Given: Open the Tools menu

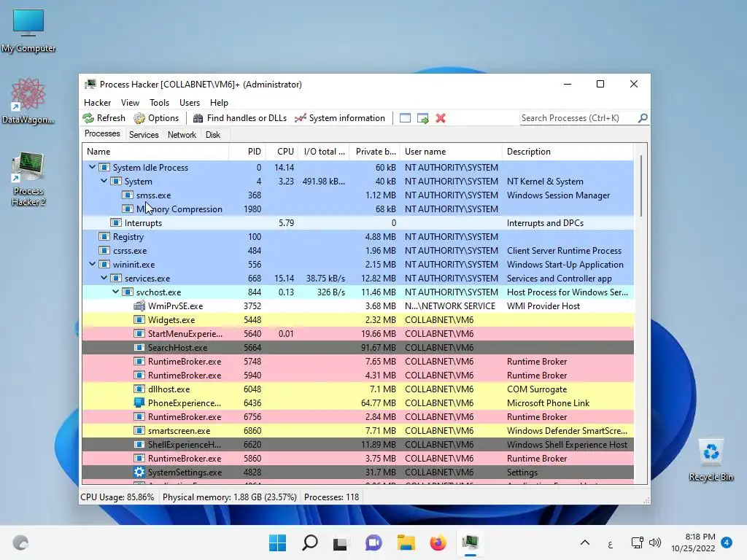Looking at the screenshot, I should coord(159,102).
